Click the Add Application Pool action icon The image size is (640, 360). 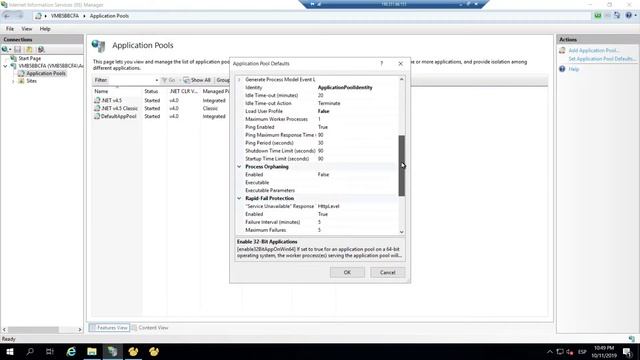pyautogui.click(x=562, y=50)
